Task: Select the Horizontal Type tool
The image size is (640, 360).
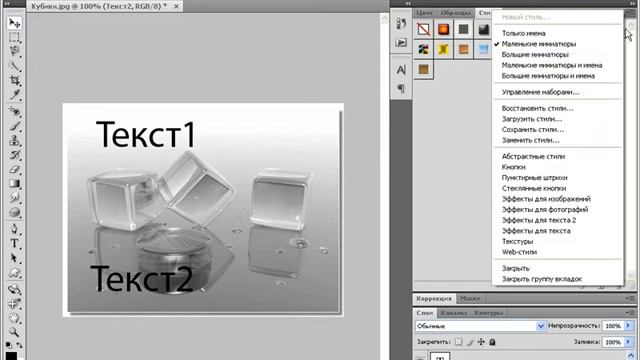Action: click(x=14, y=243)
